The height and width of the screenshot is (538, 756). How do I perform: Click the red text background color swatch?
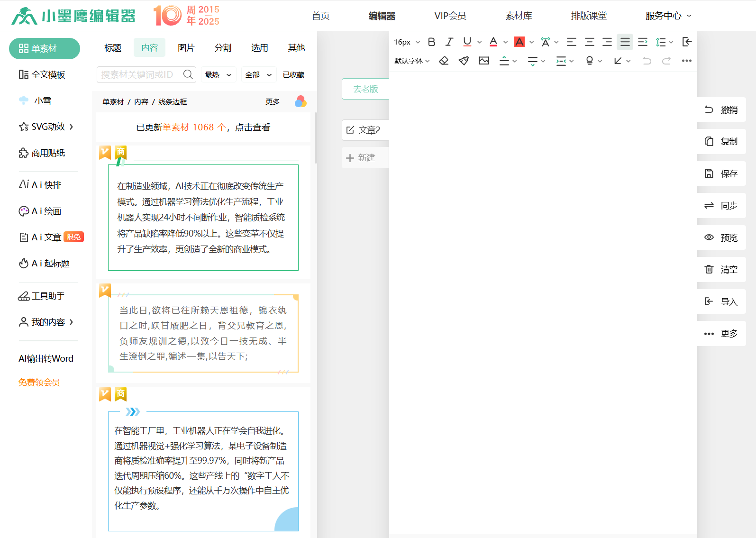[519, 42]
